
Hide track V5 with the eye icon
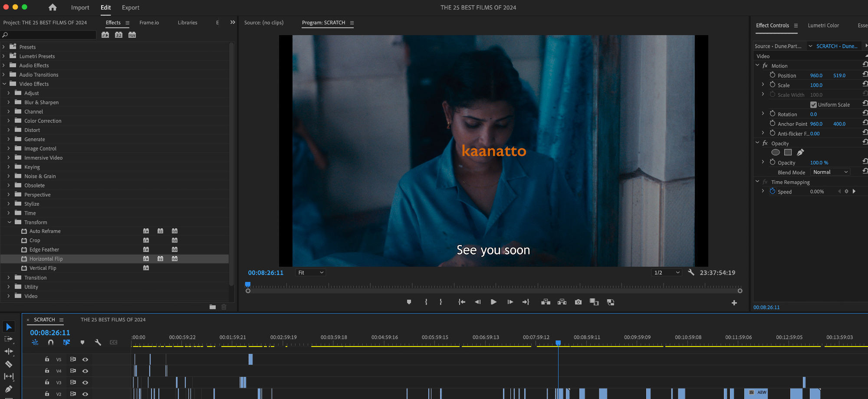coord(85,360)
